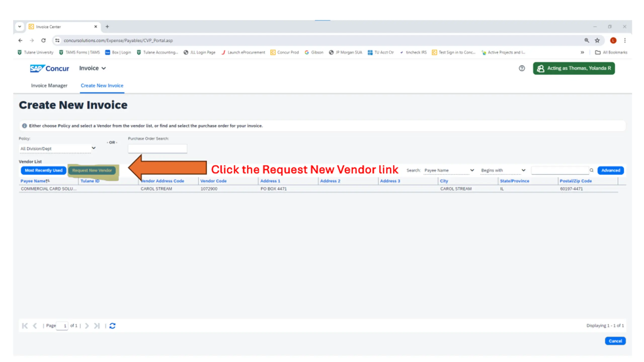Switch to Invoice Manager tab
The width and height of the screenshot is (644, 362).
[49, 86]
